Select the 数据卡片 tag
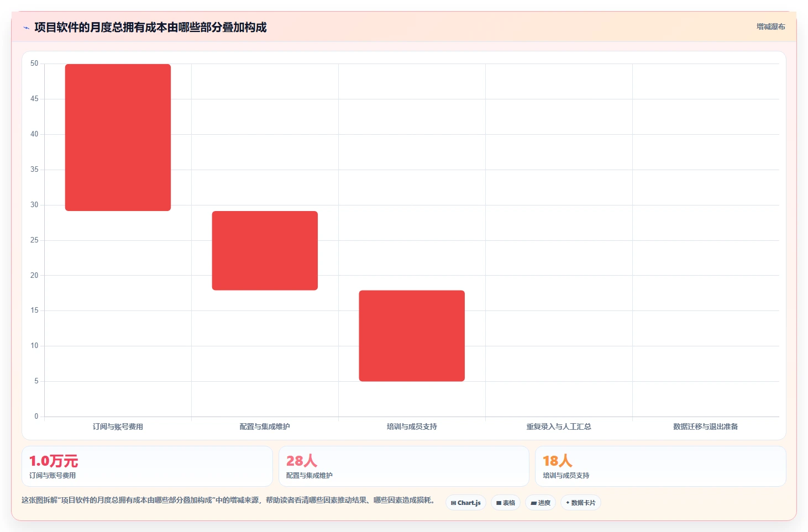Image resolution: width=808 pixels, height=532 pixels. click(581, 503)
